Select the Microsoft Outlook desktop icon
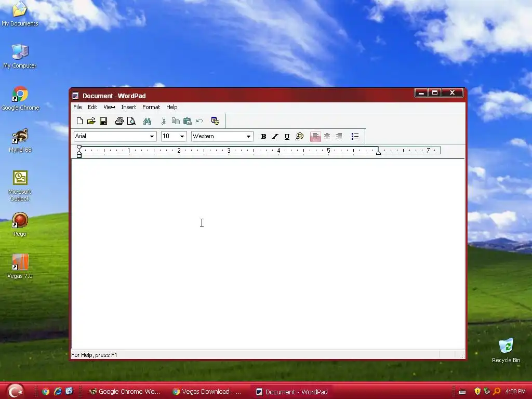Image resolution: width=532 pixels, height=399 pixels. [x=20, y=186]
